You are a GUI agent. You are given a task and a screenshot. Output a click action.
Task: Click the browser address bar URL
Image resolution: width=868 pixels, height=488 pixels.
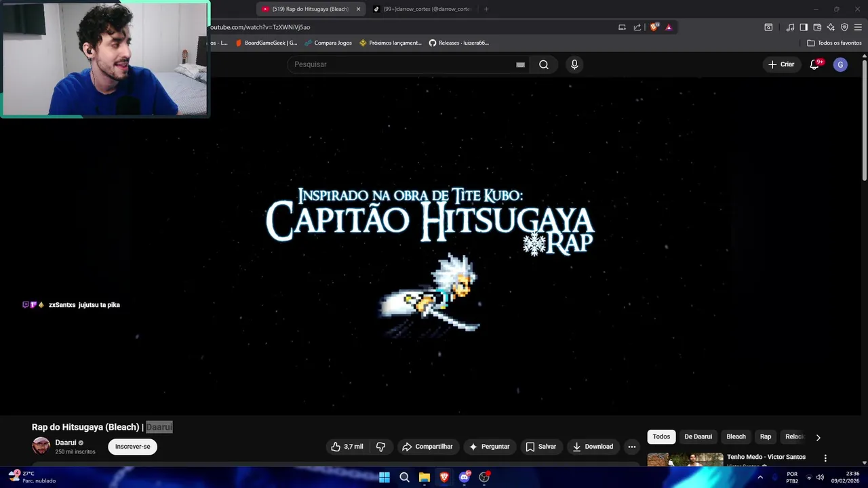260,27
